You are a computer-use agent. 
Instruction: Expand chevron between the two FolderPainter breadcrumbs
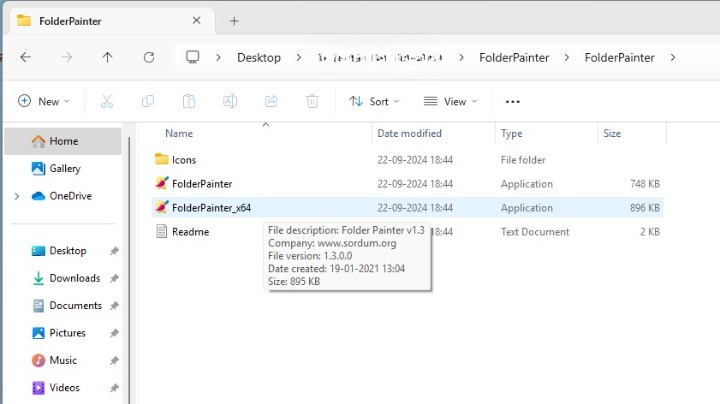tap(567, 57)
